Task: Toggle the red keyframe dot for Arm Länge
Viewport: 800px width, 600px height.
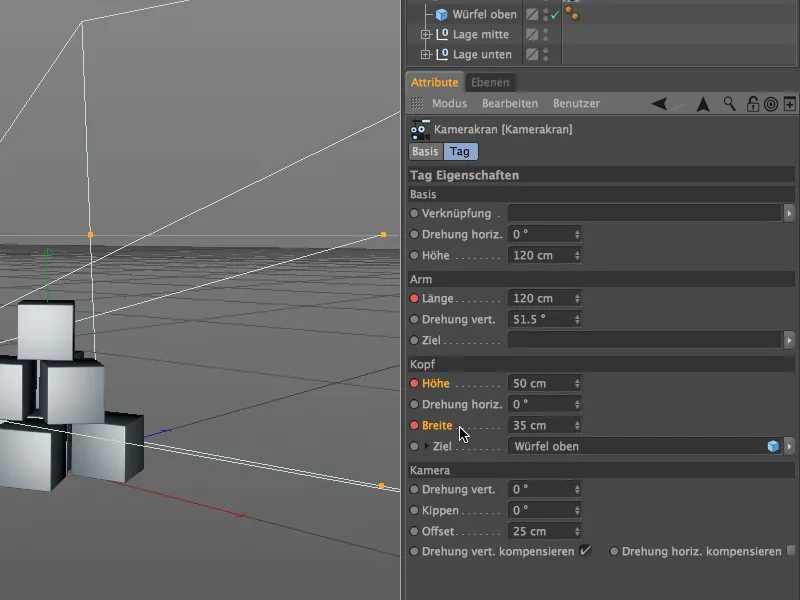Action: (414, 298)
